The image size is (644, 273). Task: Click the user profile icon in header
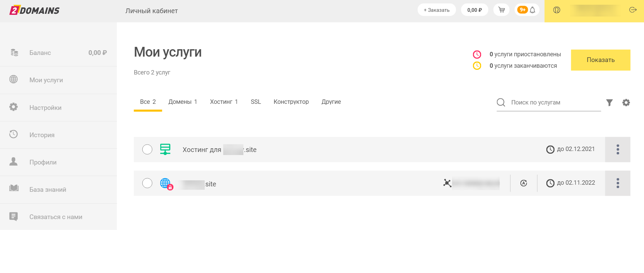coord(556,10)
